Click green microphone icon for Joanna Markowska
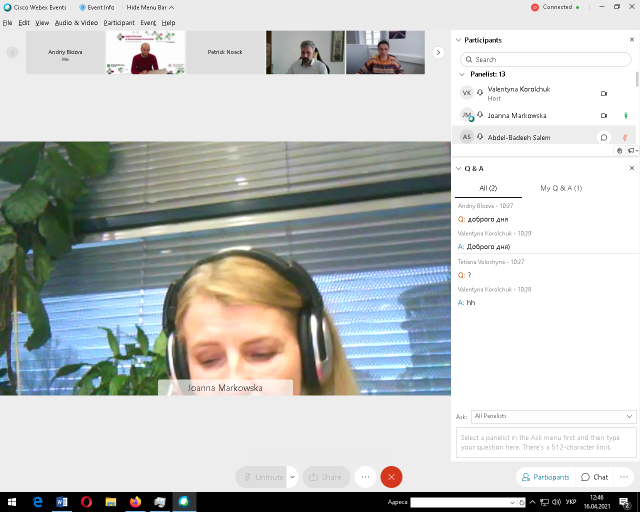 pos(626,116)
